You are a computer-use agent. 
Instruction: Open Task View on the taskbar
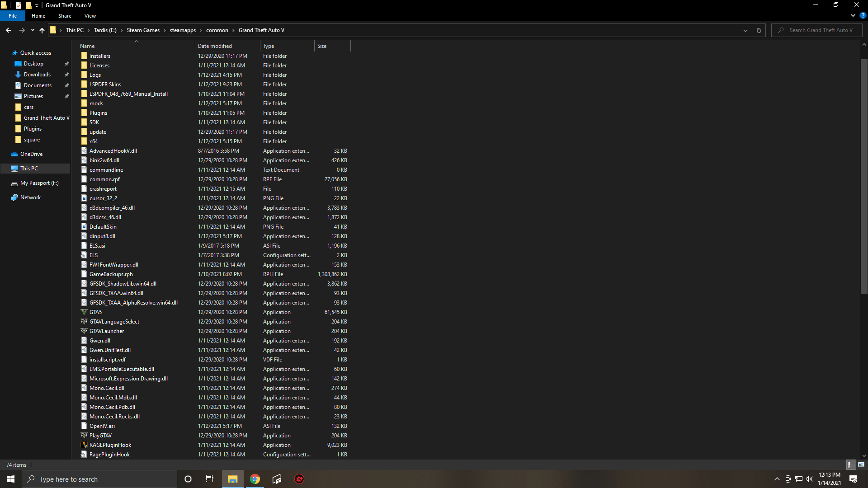[210, 479]
